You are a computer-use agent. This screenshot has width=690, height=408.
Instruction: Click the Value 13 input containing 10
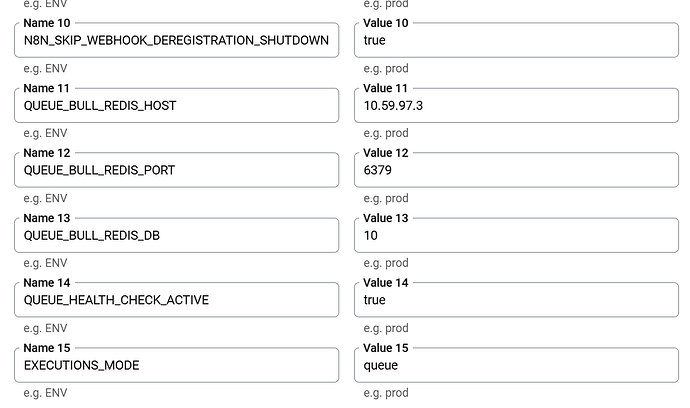[516, 236]
